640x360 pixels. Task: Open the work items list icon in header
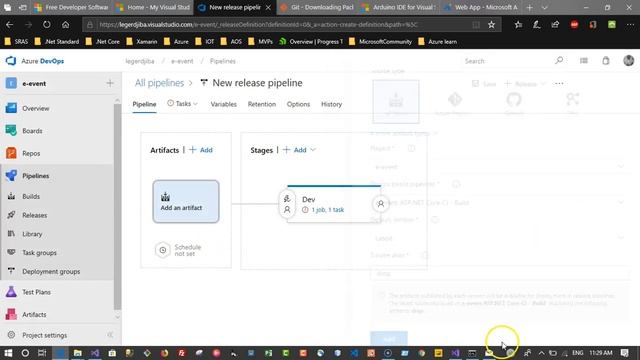coord(584,60)
